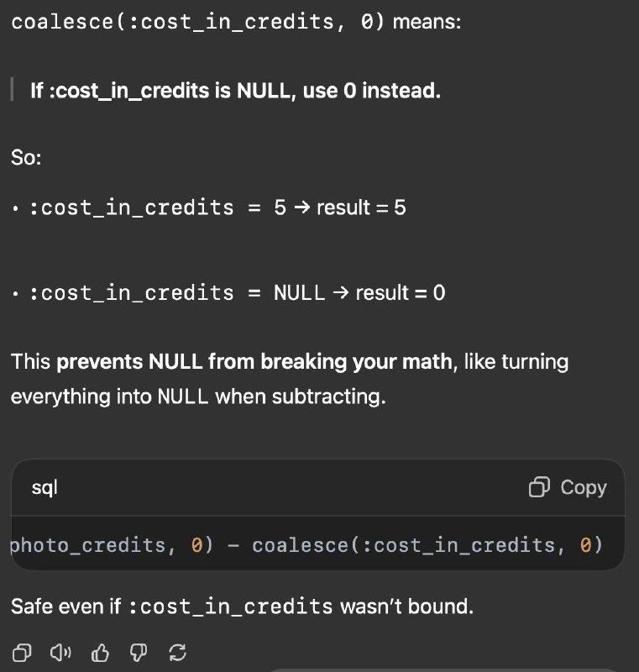This screenshot has width=639, height=672.
Task: Click the final orange 0 in the sql code
Action: pos(585,545)
